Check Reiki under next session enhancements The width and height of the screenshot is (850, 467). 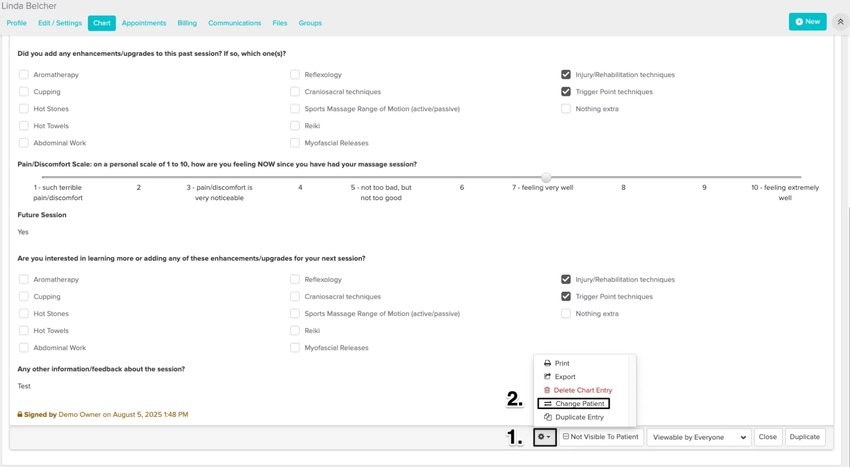[x=295, y=331]
